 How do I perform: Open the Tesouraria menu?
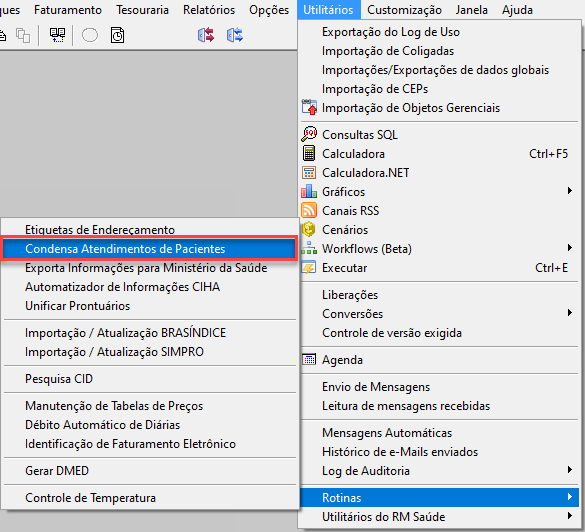pos(142,10)
